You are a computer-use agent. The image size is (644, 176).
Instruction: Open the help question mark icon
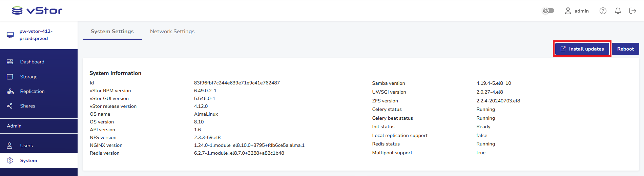click(x=603, y=11)
